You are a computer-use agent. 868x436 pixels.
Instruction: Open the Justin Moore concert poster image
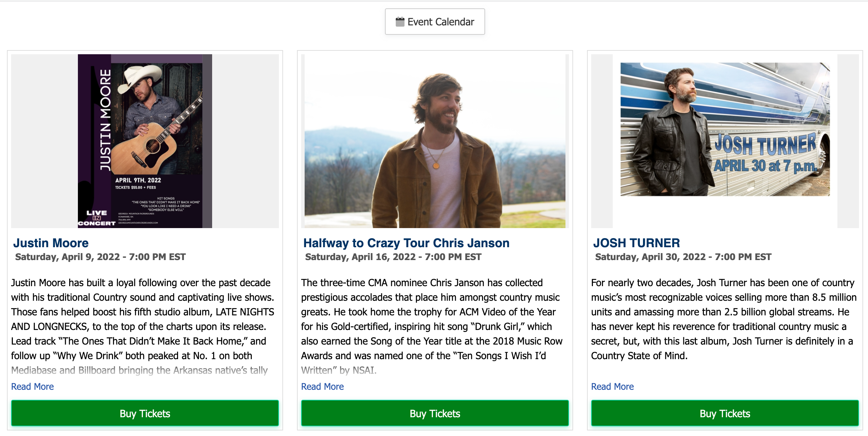(145, 141)
